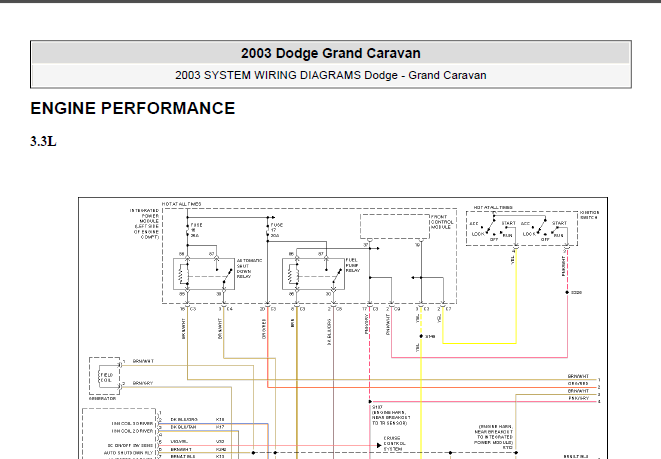Click the fuel pump relay symbol
Screen dimensions: 661x459
pyautogui.click(x=313, y=274)
